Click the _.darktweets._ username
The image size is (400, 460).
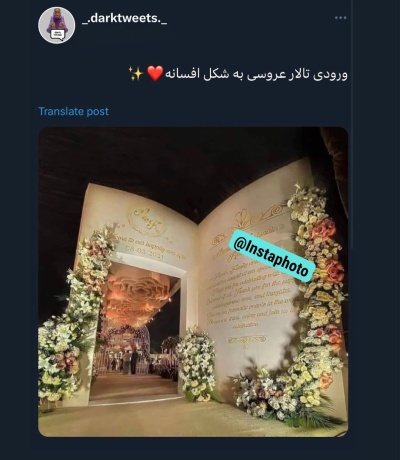point(124,19)
